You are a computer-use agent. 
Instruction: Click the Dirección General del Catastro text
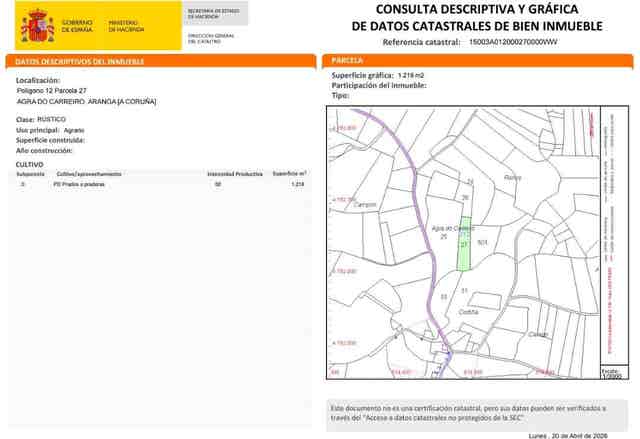click(x=210, y=38)
